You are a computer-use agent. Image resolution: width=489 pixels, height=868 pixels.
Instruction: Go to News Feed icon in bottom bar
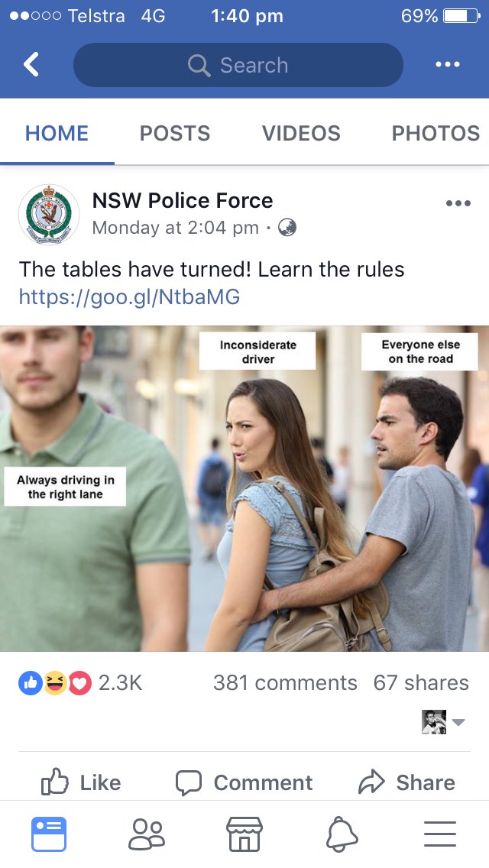tap(49, 834)
